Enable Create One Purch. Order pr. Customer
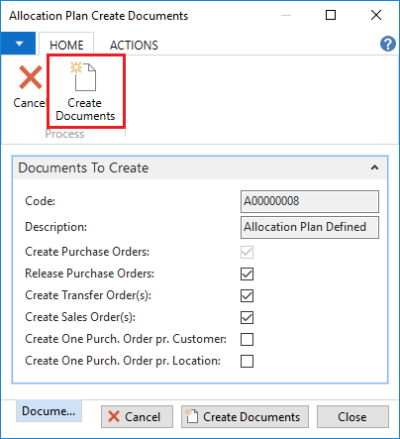Image resolution: width=400 pixels, height=439 pixels. [x=247, y=339]
